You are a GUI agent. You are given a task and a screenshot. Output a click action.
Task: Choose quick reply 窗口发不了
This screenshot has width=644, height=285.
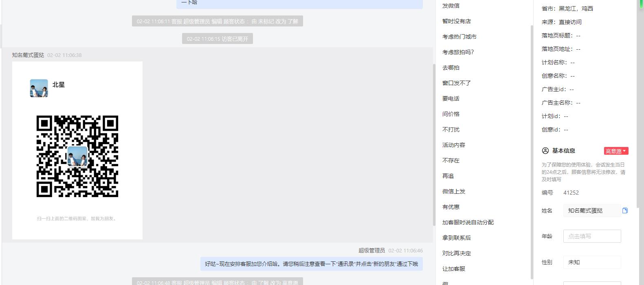457,83
